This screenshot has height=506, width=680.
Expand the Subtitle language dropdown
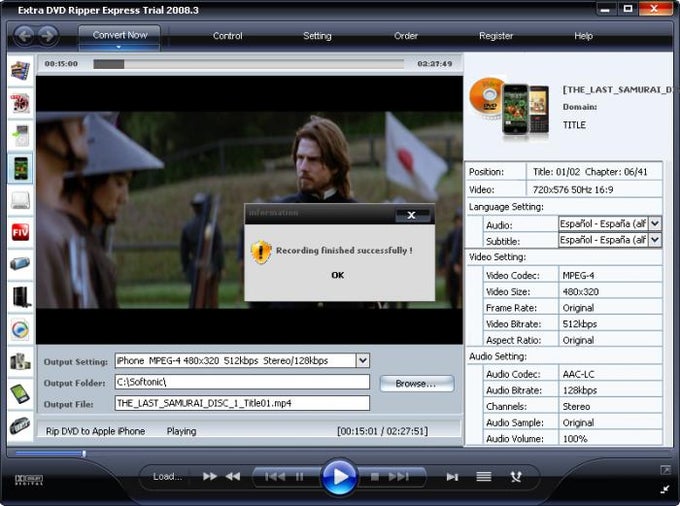tap(655, 240)
